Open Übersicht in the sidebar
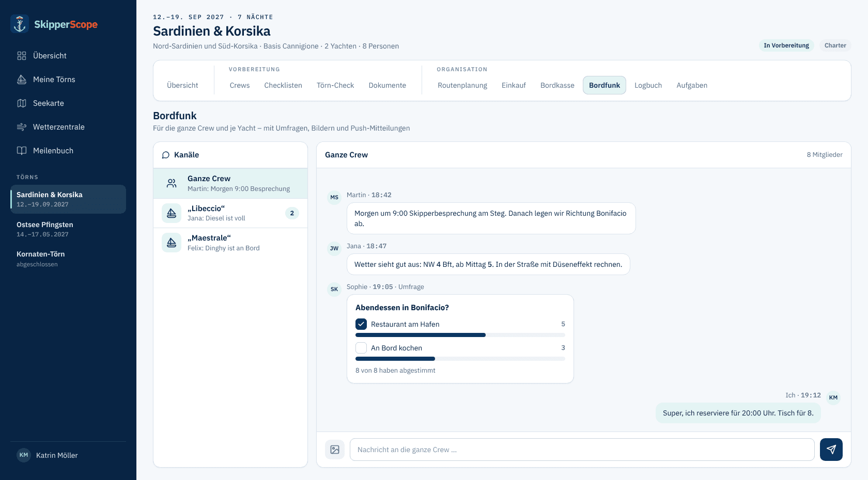Image resolution: width=868 pixels, height=480 pixels. tap(68, 56)
